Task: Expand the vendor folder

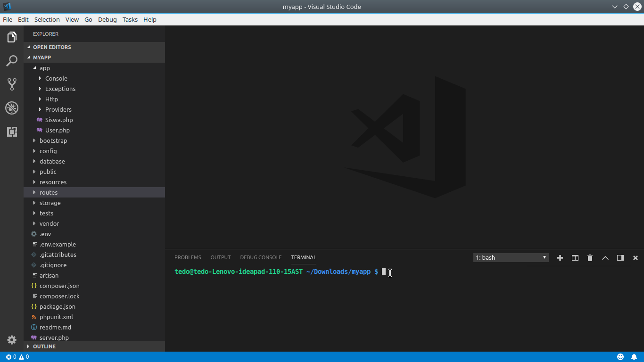Action: tap(94, 223)
